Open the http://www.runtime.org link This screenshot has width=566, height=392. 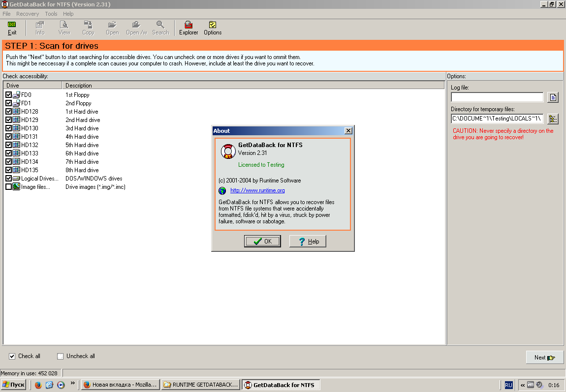pyautogui.click(x=257, y=190)
